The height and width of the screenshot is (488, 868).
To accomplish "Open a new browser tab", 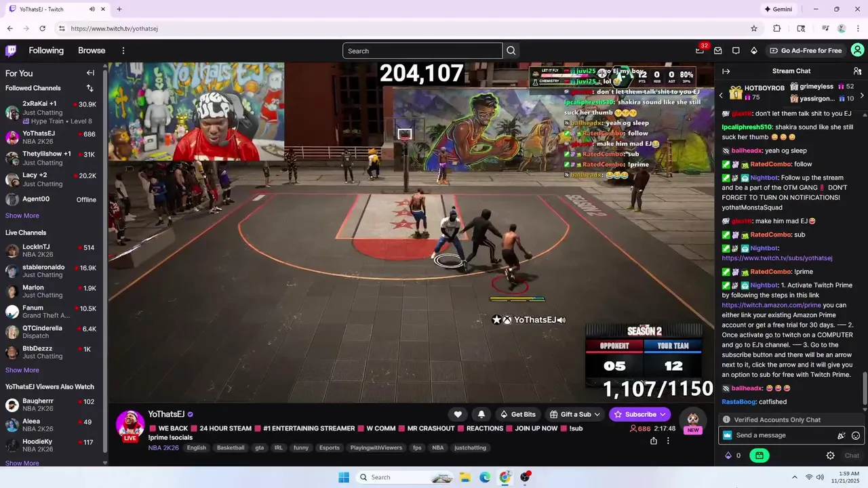I will (x=119, y=9).
